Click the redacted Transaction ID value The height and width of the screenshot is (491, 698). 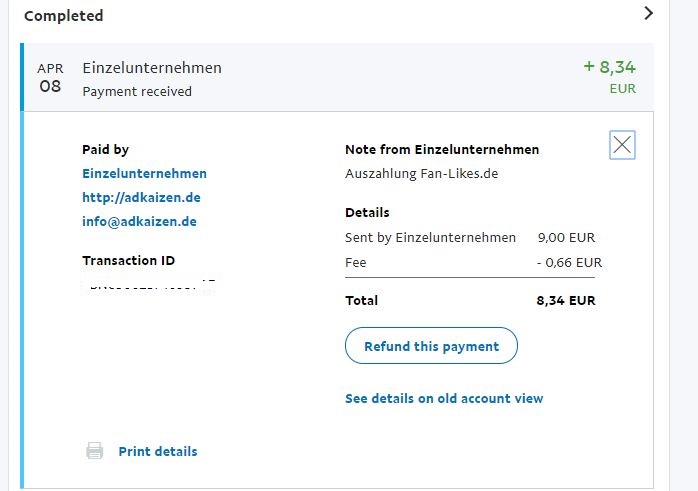(x=150, y=285)
